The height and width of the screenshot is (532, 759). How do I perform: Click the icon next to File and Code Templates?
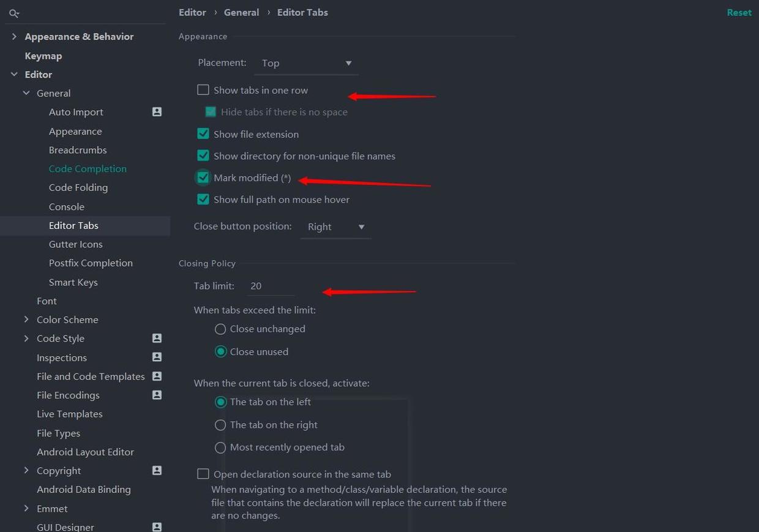point(157,377)
